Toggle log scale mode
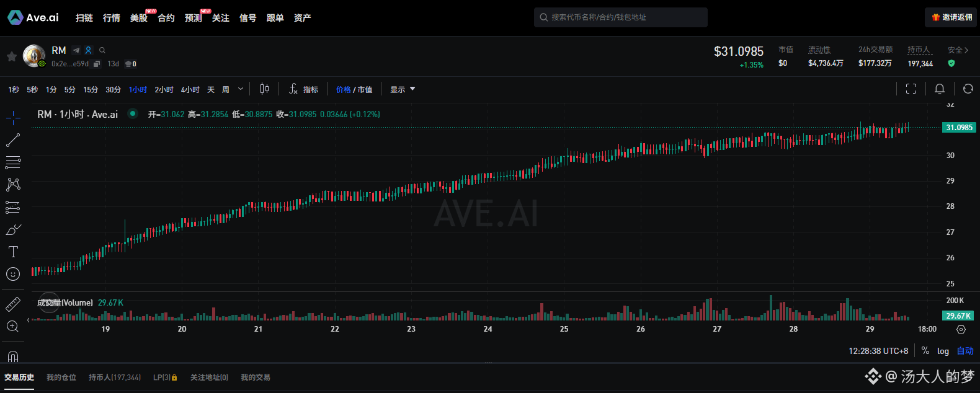This screenshot has height=393, width=980. [x=943, y=351]
